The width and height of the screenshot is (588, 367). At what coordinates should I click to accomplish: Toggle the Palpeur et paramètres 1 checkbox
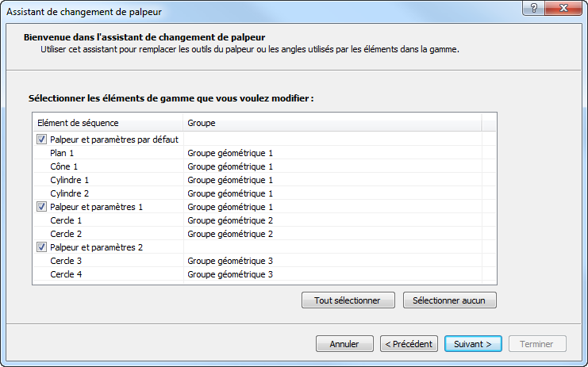pos(41,207)
